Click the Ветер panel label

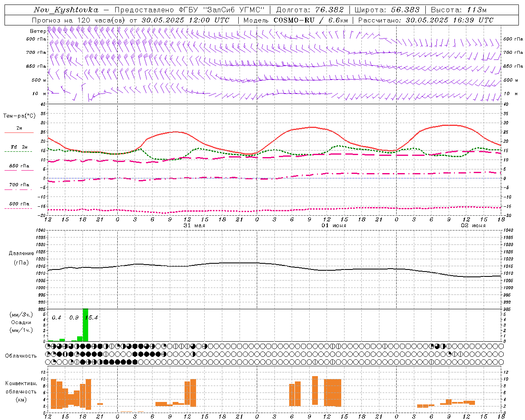(38, 31)
